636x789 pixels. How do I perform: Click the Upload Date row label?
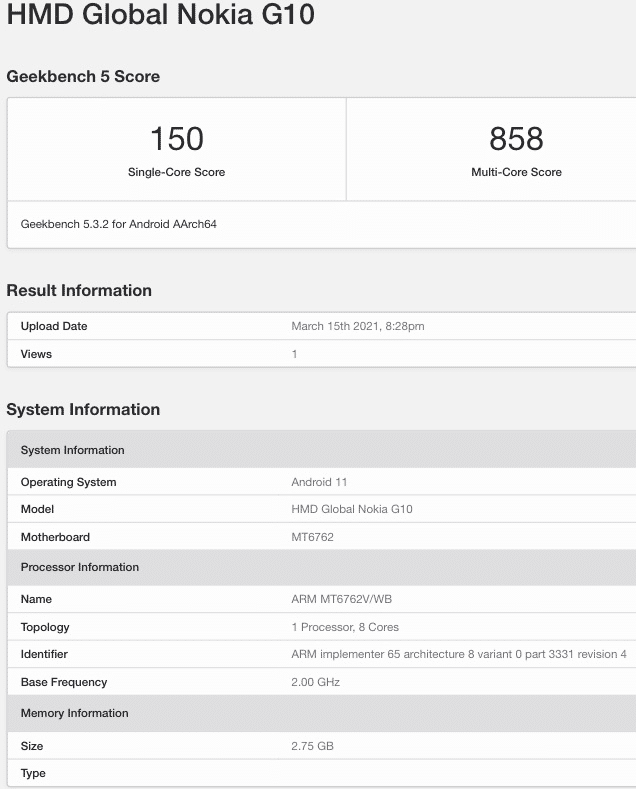pos(54,326)
